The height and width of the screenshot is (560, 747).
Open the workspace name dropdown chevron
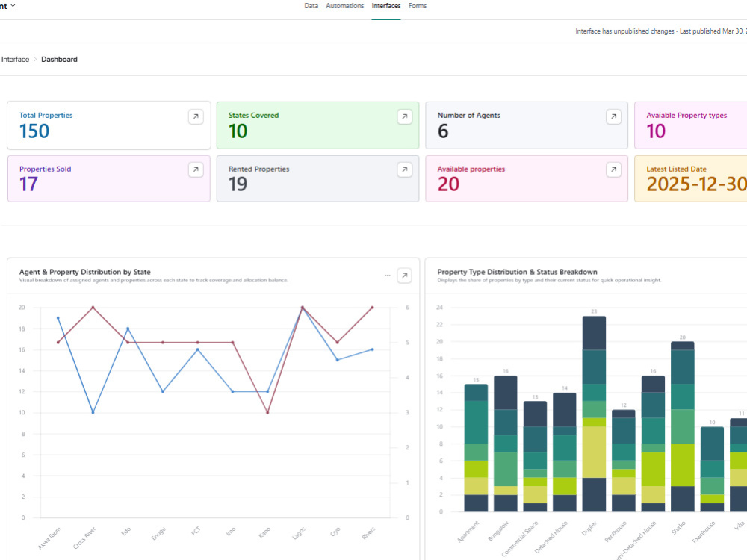(x=13, y=6)
